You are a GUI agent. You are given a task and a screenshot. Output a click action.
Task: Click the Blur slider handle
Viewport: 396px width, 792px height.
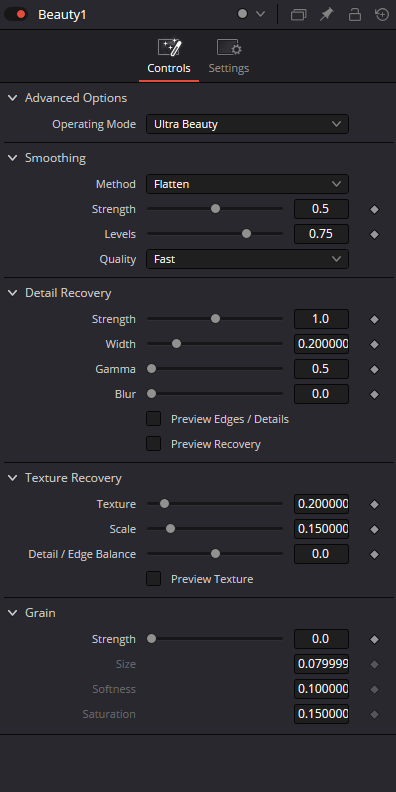click(152, 393)
